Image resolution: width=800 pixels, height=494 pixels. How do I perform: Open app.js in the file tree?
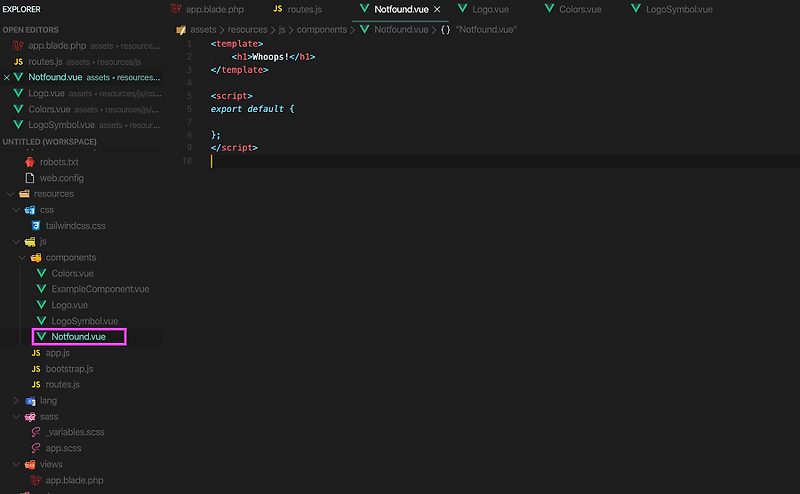tap(58, 353)
